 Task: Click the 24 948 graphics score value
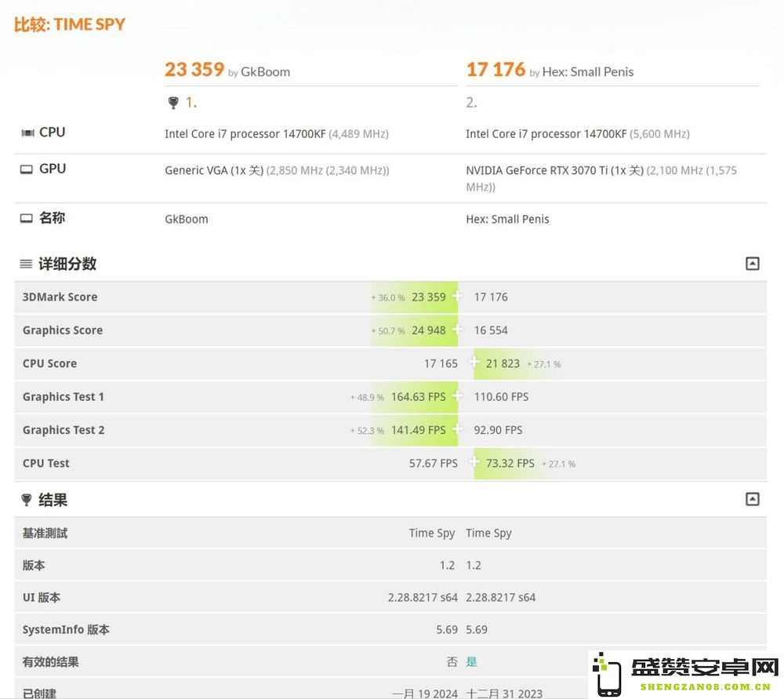pyautogui.click(x=429, y=330)
